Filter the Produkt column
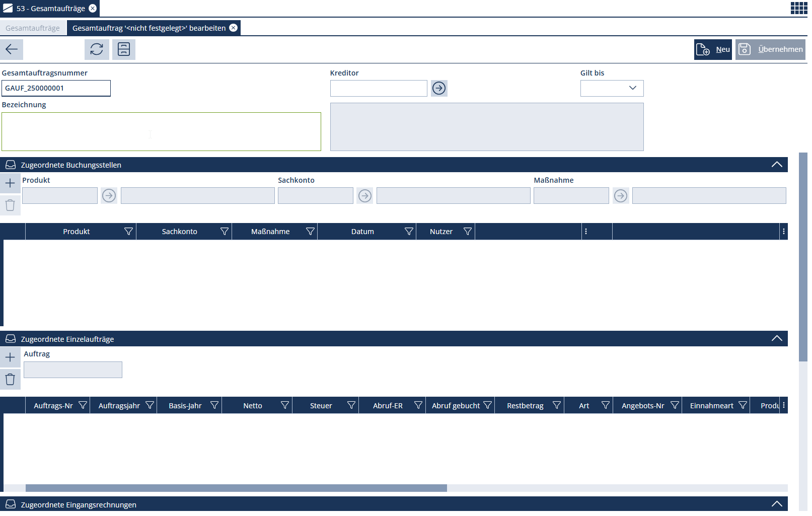Screen dimensions: 812x516 (x=128, y=232)
